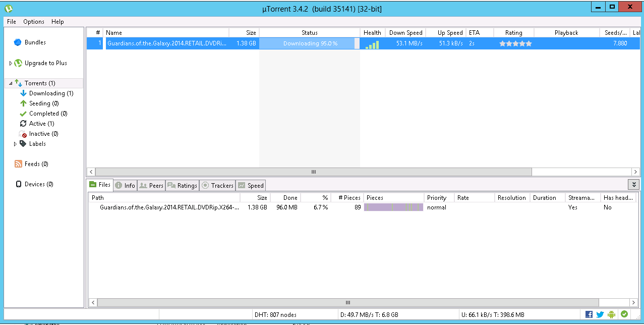Click the green network status checkmark icon
This screenshot has height=325, width=644.
(624, 314)
